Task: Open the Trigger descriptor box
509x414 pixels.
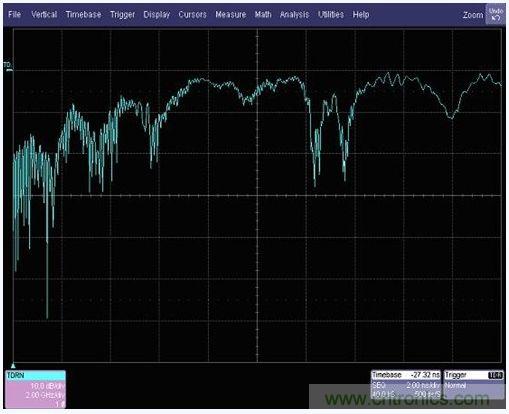Action: click(474, 384)
